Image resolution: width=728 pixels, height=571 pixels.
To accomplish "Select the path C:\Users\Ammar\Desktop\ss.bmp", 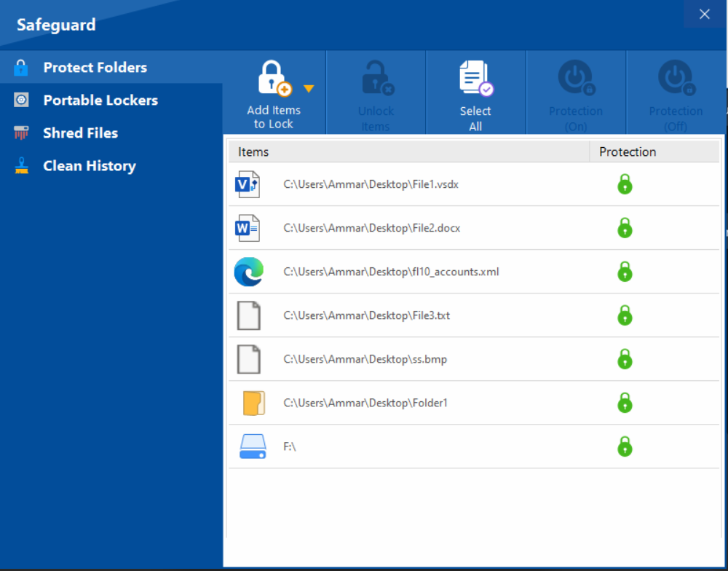I will pyautogui.click(x=365, y=359).
